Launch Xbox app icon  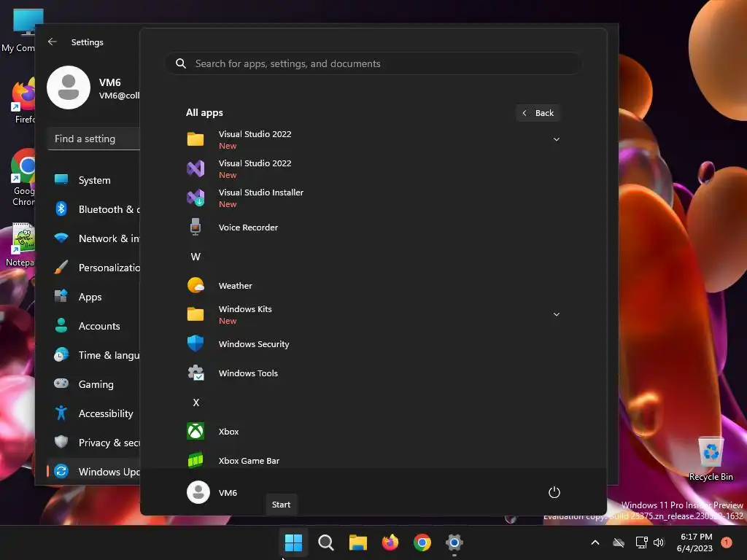click(x=196, y=431)
